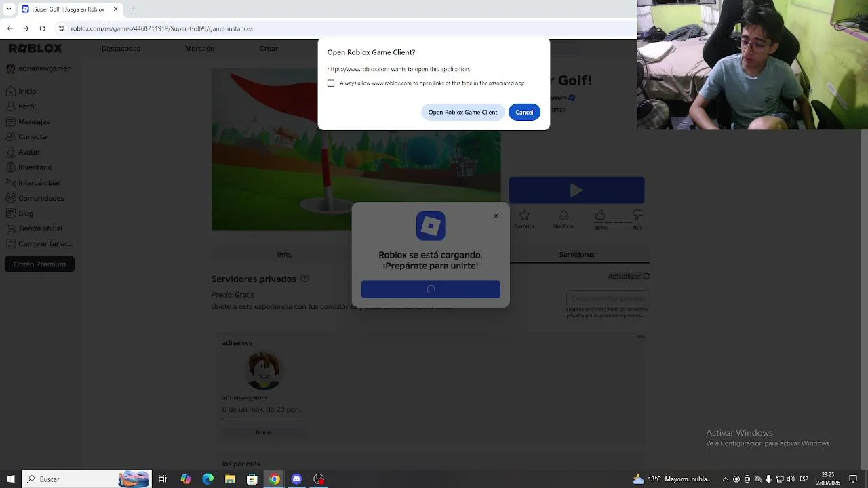The image size is (868, 488).
Task: Open Tienda oficial in the sidebar
Action: coord(34,229)
